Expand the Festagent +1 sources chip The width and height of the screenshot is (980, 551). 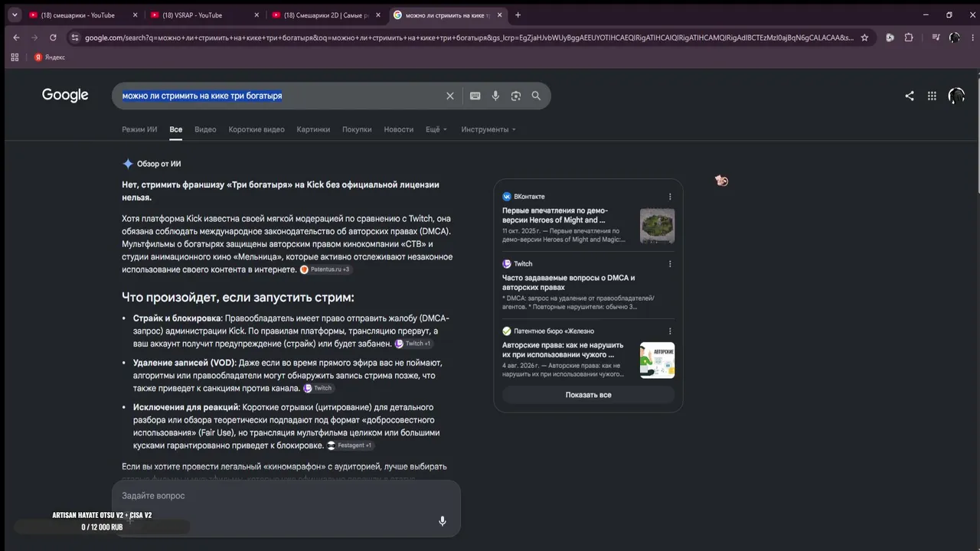pyautogui.click(x=350, y=445)
